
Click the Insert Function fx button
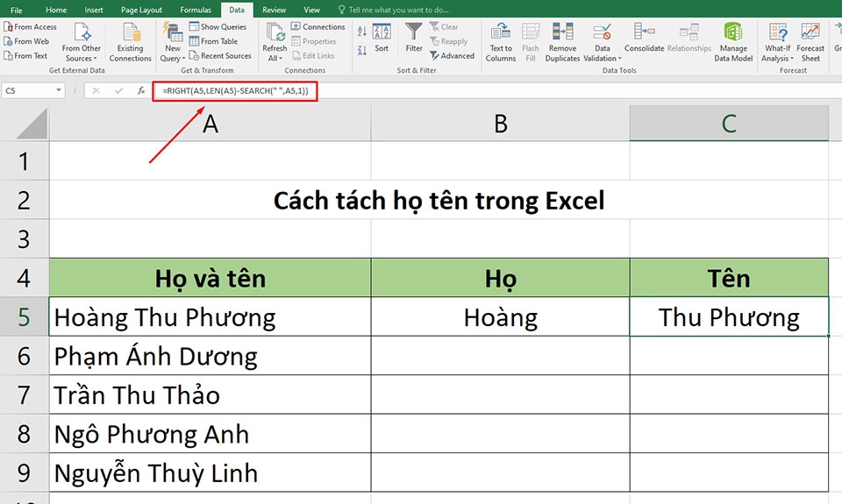[x=141, y=90]
